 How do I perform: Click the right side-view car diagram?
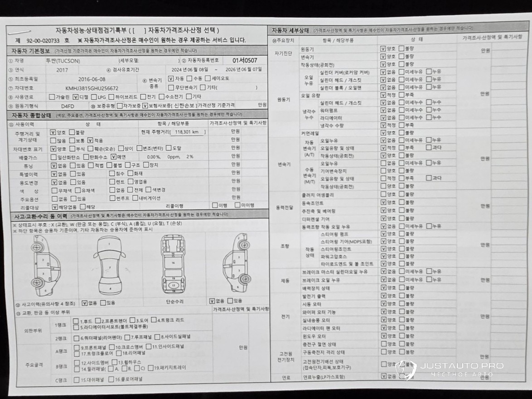[x=237, y=264]
